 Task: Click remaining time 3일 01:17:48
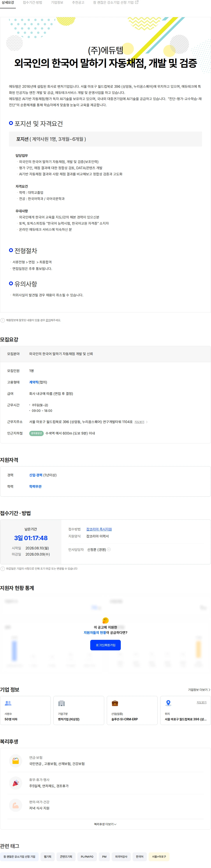pyautogui.click(x=31, y=538)
